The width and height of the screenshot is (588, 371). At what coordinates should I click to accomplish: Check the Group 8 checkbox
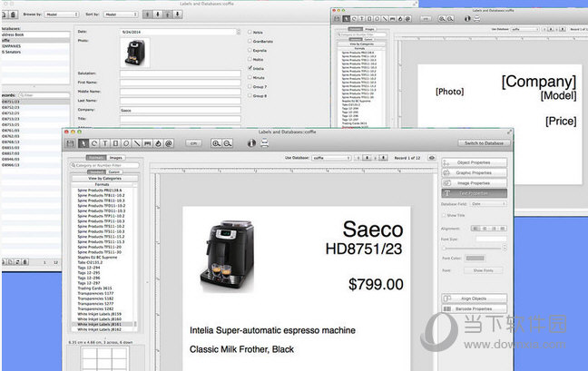pyautogui.click(x=250, y=95)
